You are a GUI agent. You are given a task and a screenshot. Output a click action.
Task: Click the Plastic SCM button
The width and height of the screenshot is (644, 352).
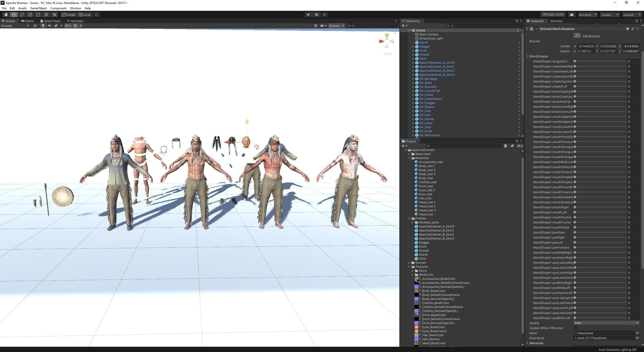pyautogui.click(x=553, y=15)
